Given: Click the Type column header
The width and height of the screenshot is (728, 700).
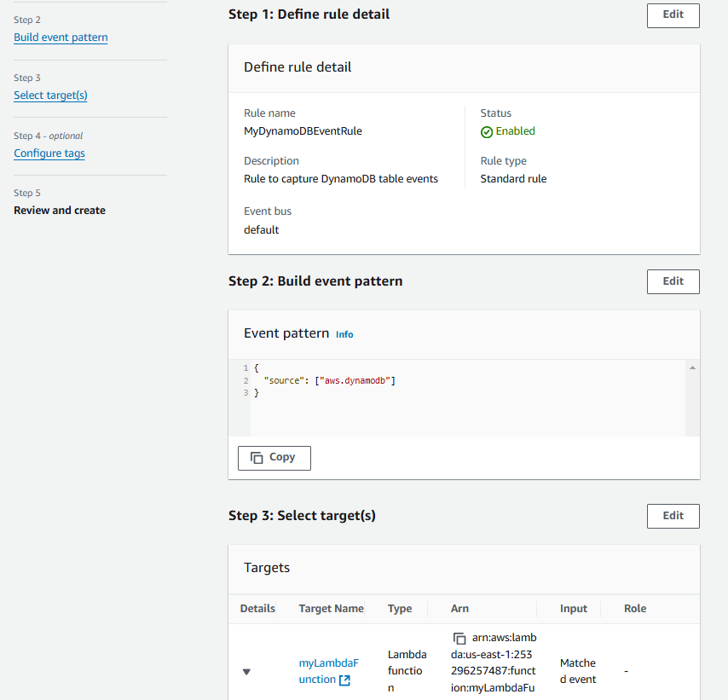Looking at the screenshot, I should click(x=400, y=609).
